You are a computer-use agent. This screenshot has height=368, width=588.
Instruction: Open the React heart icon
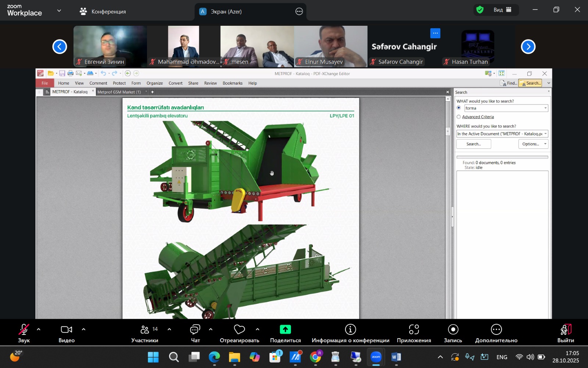239,330
